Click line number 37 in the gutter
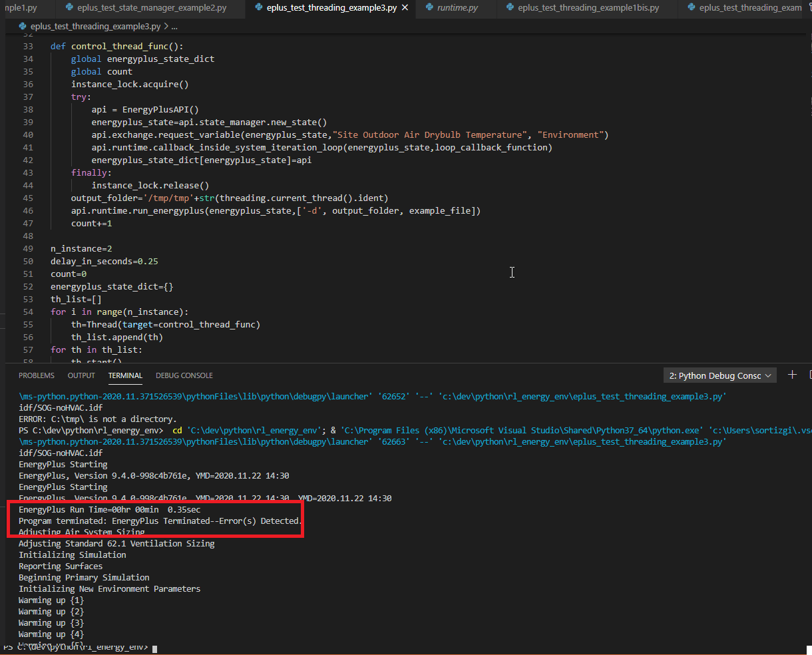Image resolution: width=812 pixels, height=655 pixels. pos(28,97)
